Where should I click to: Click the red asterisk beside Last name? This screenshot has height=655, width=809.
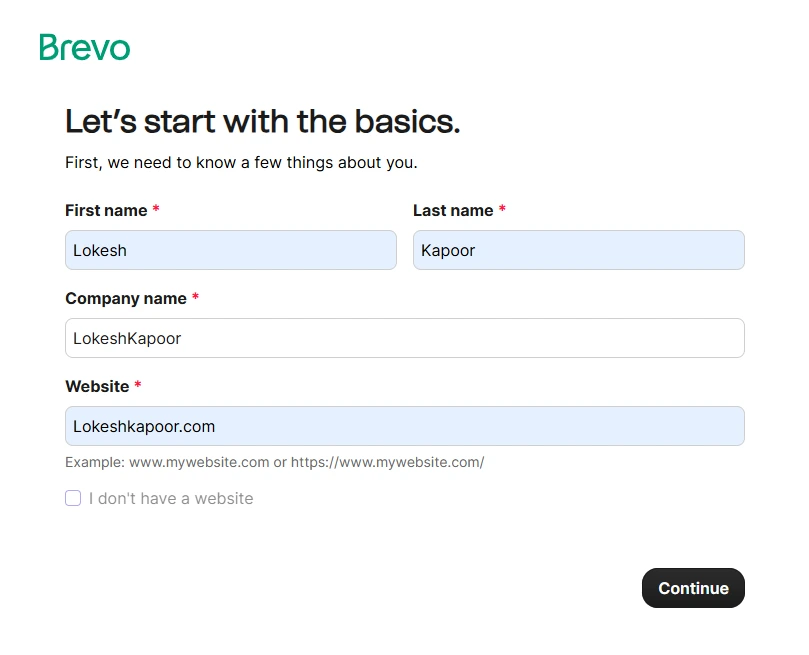502,210
